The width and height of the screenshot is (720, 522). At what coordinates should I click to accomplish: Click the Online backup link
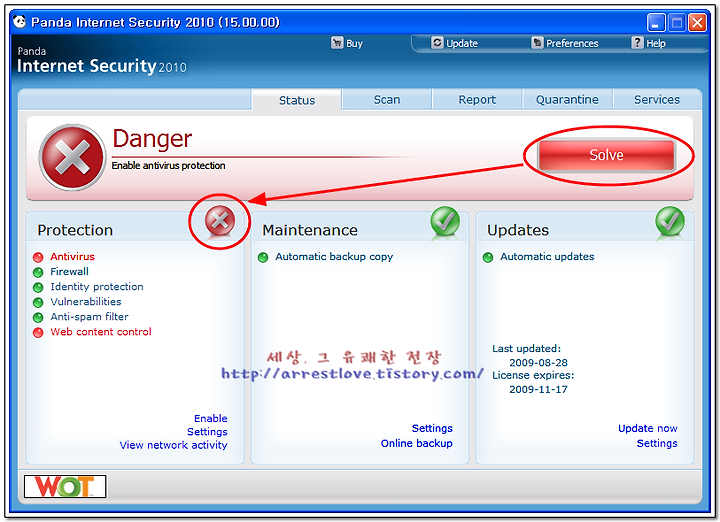416,443
